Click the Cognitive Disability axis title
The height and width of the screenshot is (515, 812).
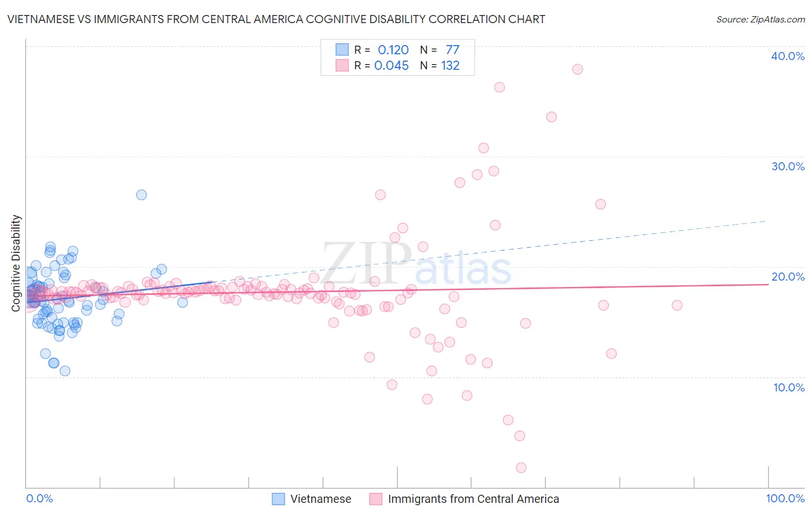pyautogui.click(x=16, y=263)
